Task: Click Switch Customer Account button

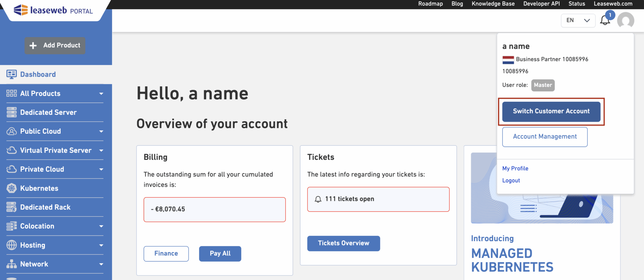Action: point(551,111)
